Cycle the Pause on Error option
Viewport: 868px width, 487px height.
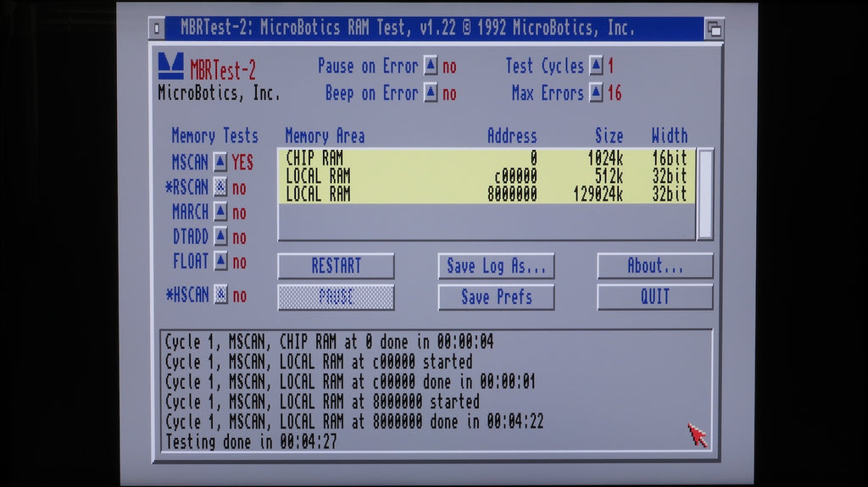point(431,66)
